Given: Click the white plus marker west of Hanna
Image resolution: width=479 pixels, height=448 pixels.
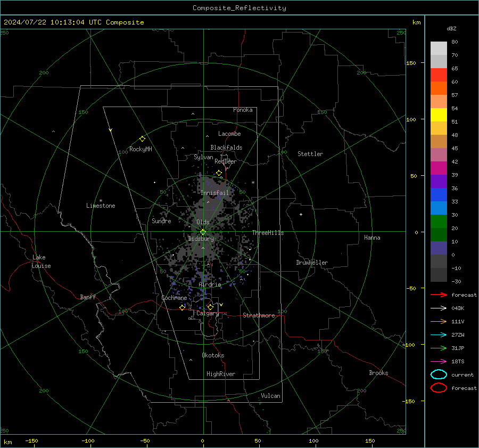Looking at the screenshot, I should [x=301, y=214].
